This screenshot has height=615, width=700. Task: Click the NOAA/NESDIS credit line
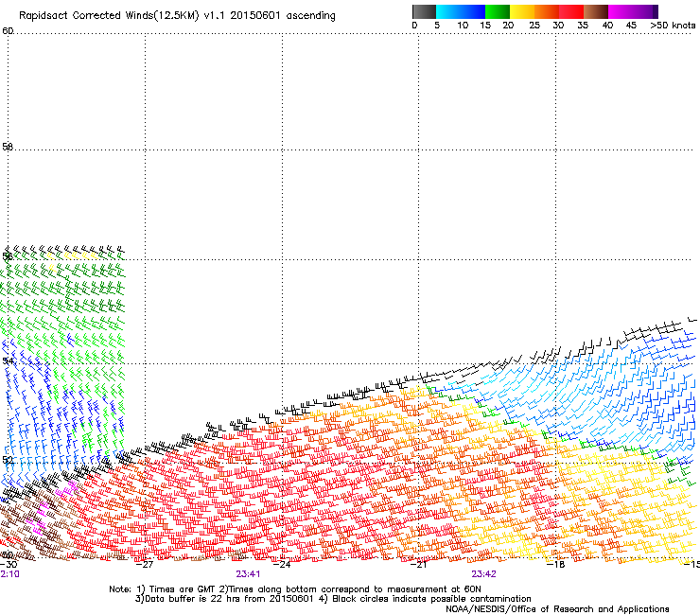click(557, 609)
